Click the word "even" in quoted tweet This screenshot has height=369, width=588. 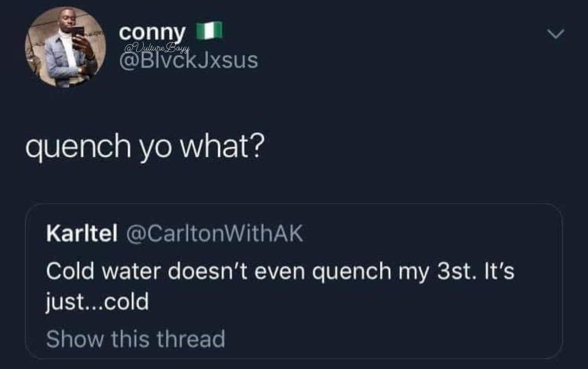point(285,270)
